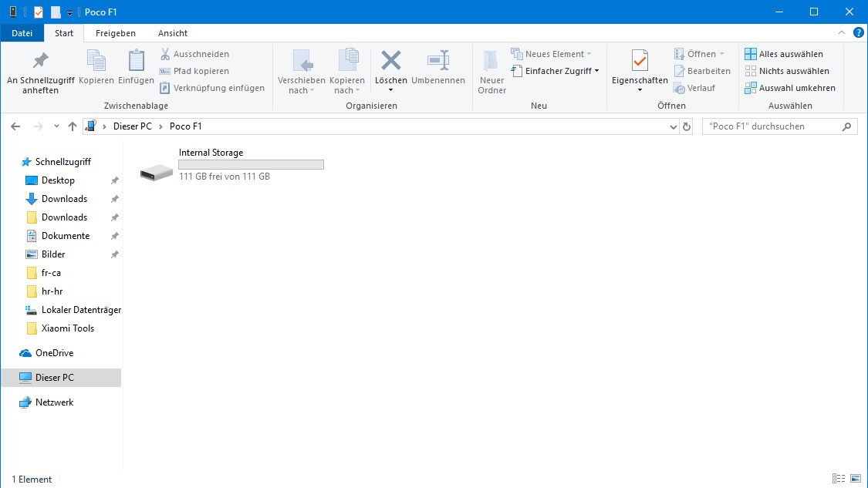This screenshot has height=488, width=868.
Task: Refresh the Poco F1 folder view
Action: click(x=687, y=126)
